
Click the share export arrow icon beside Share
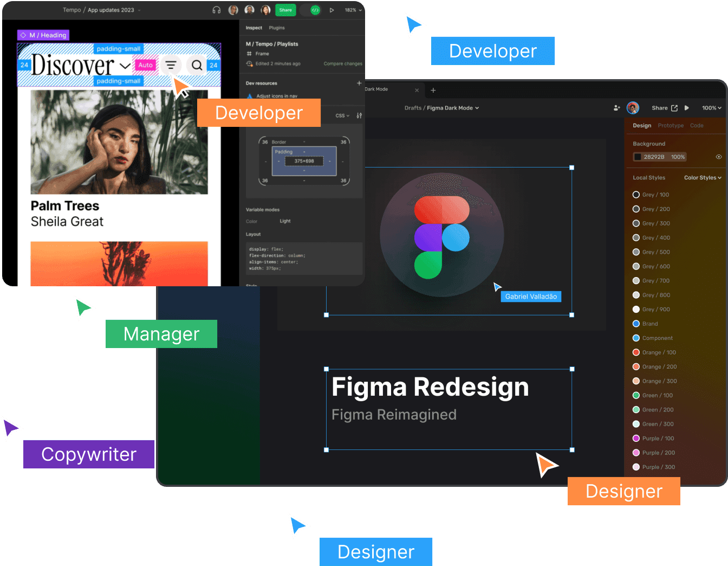(674, 108)
